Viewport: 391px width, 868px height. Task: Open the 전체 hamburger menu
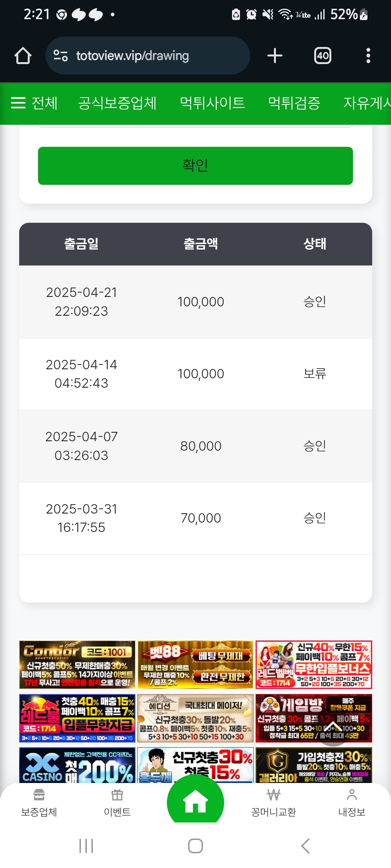[34, 103]
